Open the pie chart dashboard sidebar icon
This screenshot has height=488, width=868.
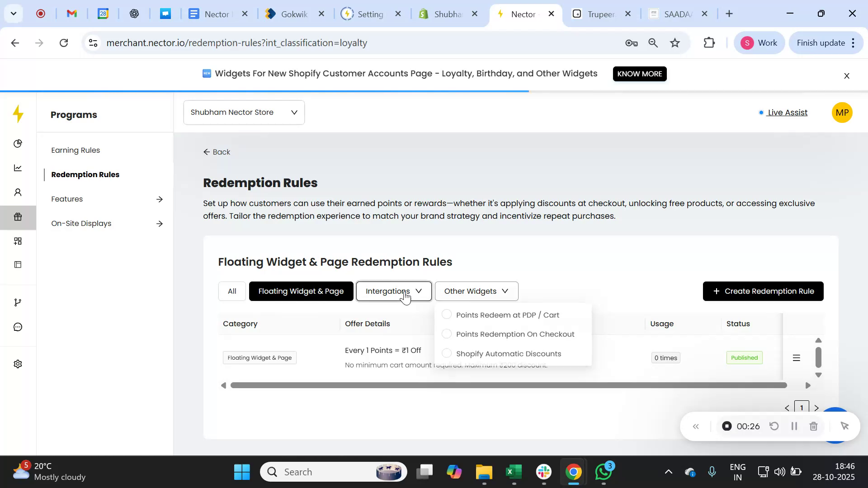click(18, 144)
